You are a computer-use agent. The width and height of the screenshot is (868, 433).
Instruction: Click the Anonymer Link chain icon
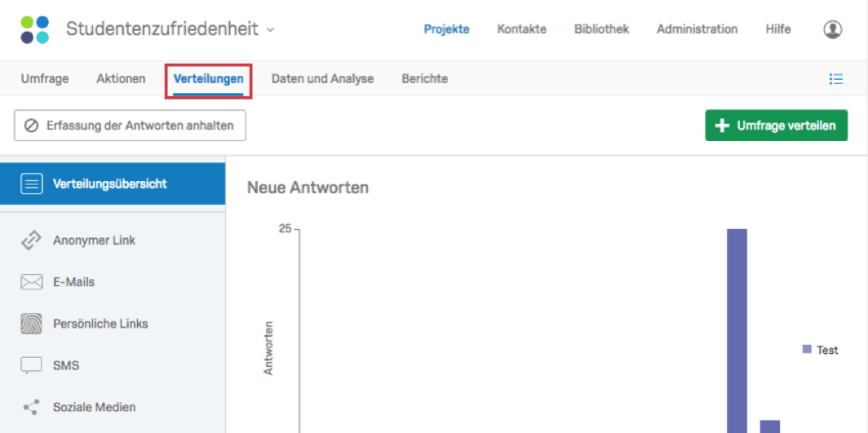tap(32, 241)
